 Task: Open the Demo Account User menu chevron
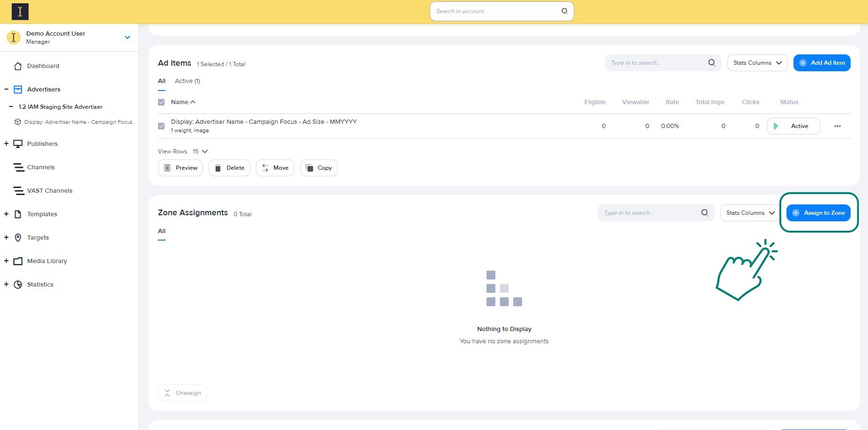click(x=127, y=38)
